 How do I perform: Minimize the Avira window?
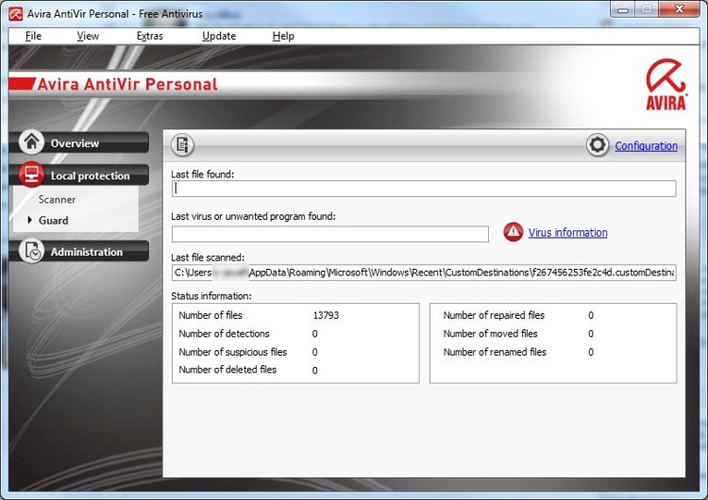click(x=623, y=9)
